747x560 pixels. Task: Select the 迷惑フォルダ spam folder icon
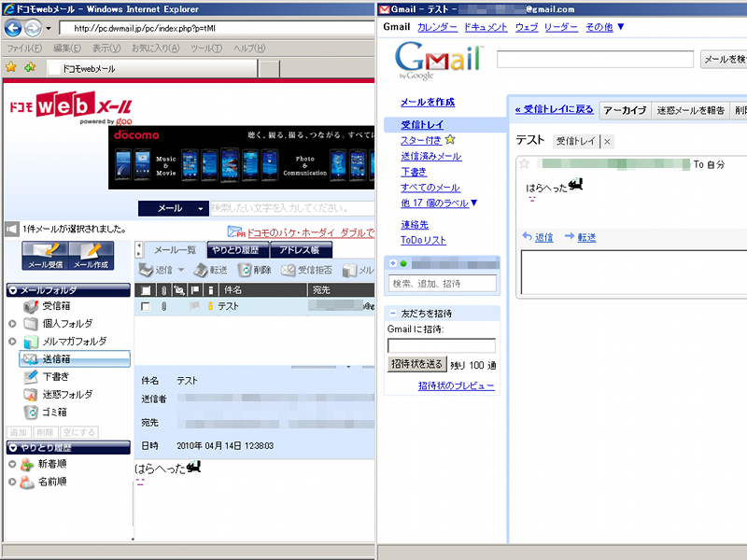[30, 393]
